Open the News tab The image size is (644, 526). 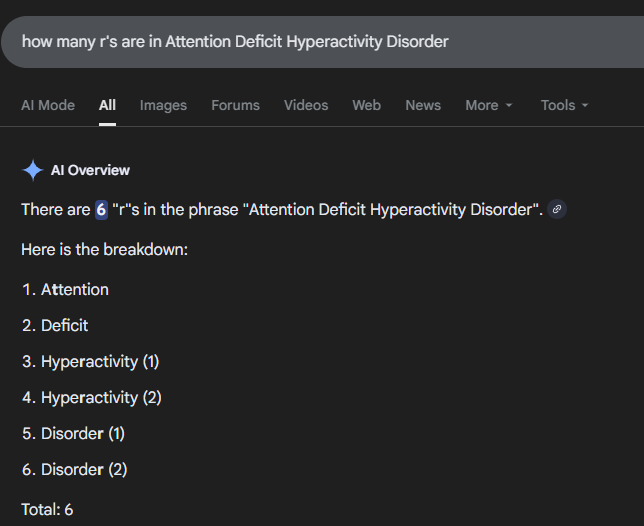tap(423, 105)
